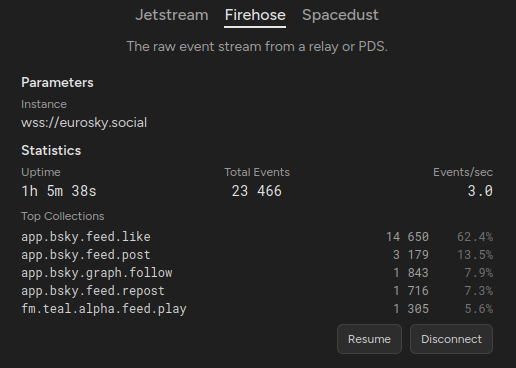Click the Total Events count 23 466
Screen dimensions: 516x368
click(x=257, y=191)
